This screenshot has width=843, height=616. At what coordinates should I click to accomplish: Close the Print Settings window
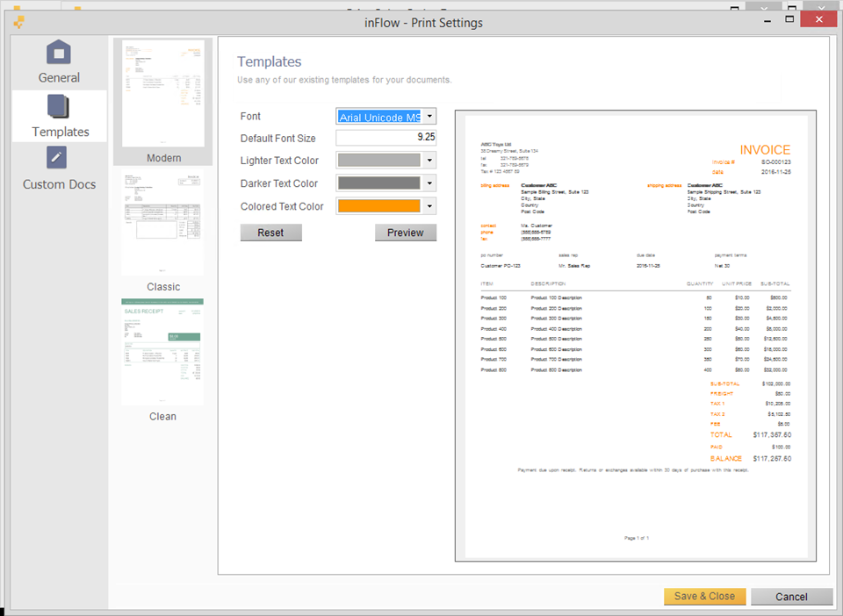pos(818,19)
